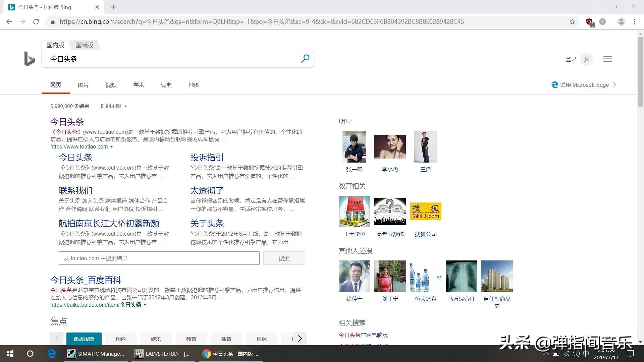Expand arrow beside www.toutiao.com URL
The width and height of the screenshot is (644, 362).
(112, 147)
